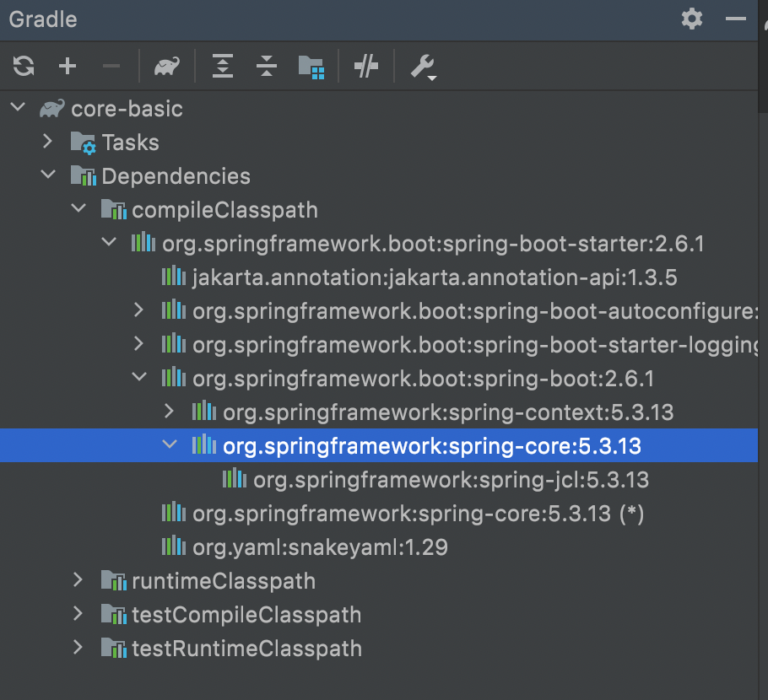Hide the Gradle tool window
The image size is (768, 700).
pyautogui.click(x=736, y=19)
